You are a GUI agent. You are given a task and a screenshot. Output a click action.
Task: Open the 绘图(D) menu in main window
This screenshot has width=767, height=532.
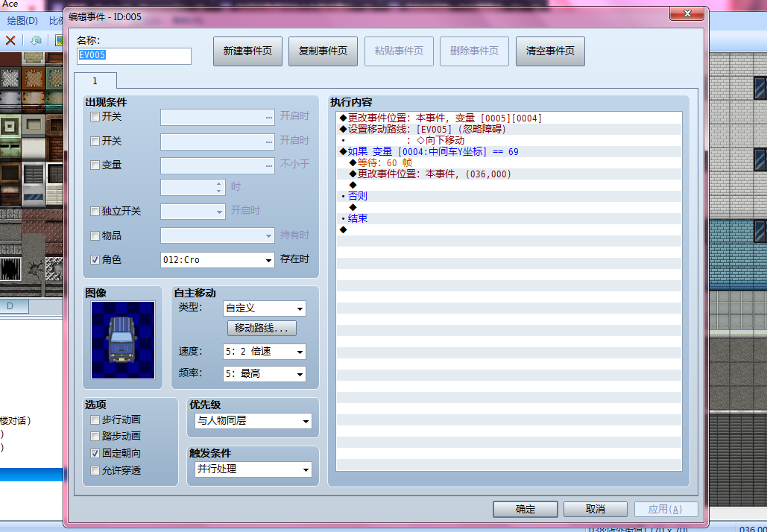[22, 21]
